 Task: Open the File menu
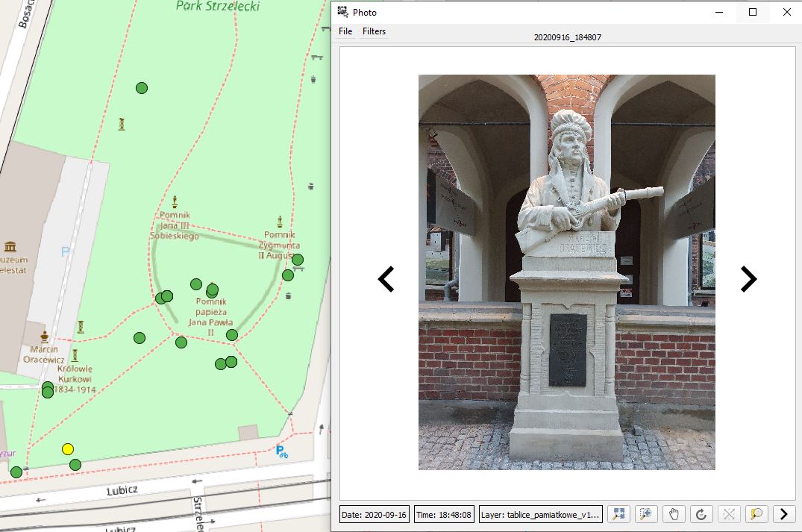click(345, 31)
